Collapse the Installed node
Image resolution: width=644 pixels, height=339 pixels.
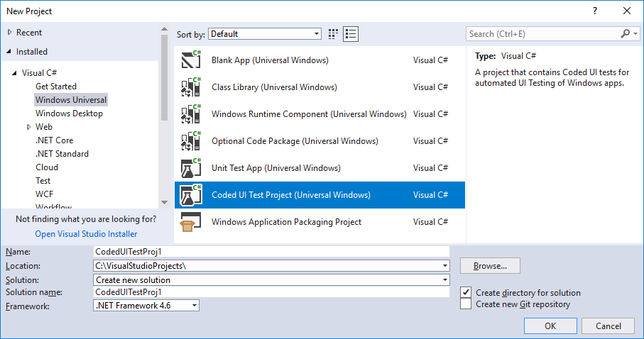(x=9, y=51)
